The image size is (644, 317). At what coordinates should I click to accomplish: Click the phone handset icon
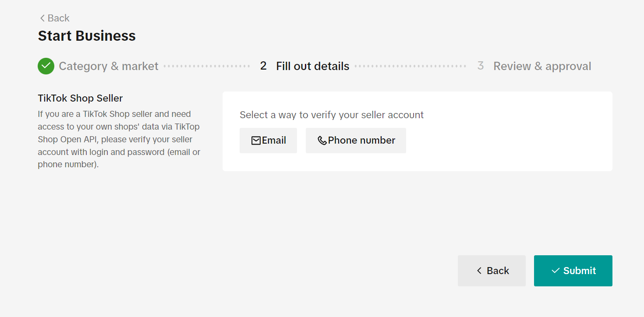(322, 141)
